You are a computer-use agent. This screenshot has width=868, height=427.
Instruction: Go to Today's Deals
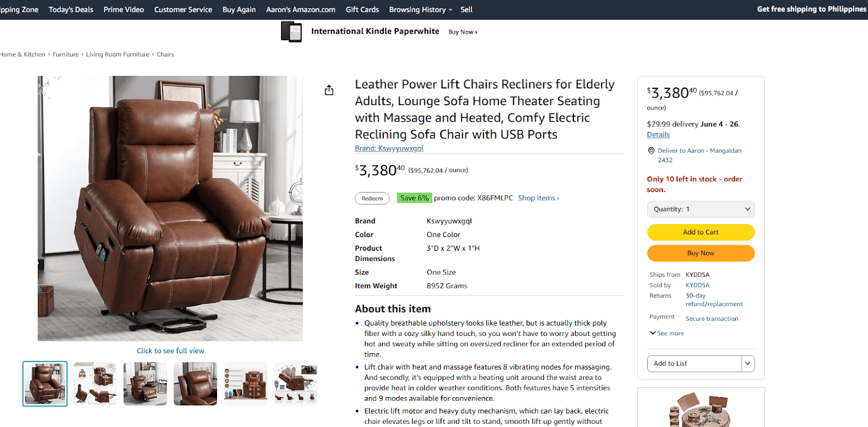point(71,10)
